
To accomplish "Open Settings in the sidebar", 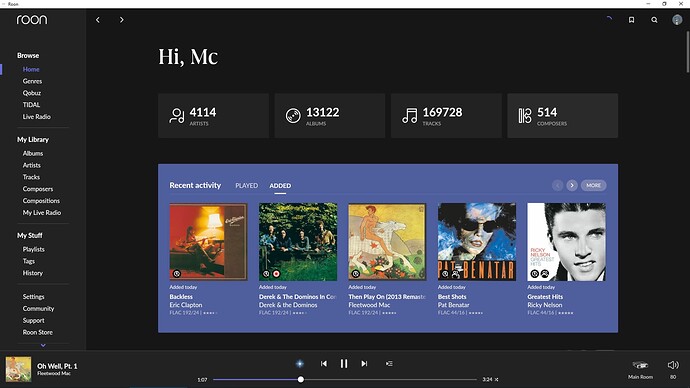I will point(33,297).
